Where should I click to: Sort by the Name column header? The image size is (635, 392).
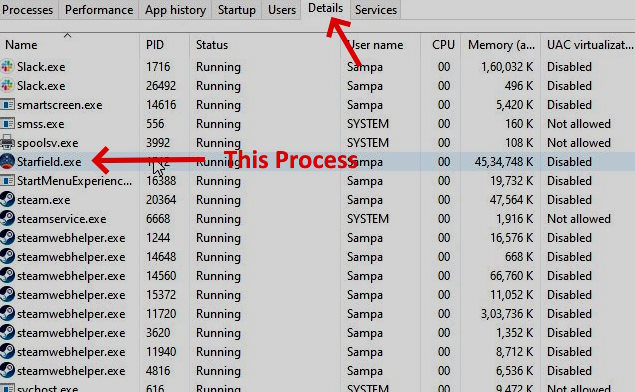point(69,45)
